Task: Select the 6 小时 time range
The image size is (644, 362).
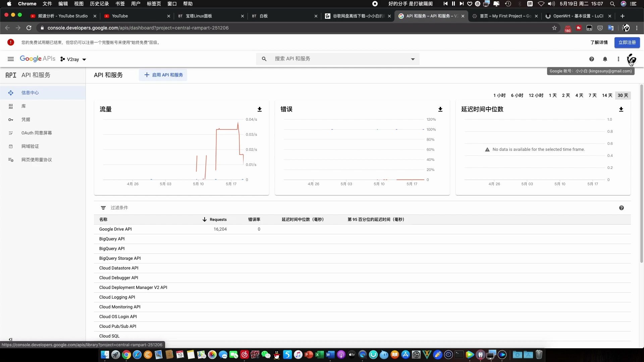Action: click(x=517, y=95)
